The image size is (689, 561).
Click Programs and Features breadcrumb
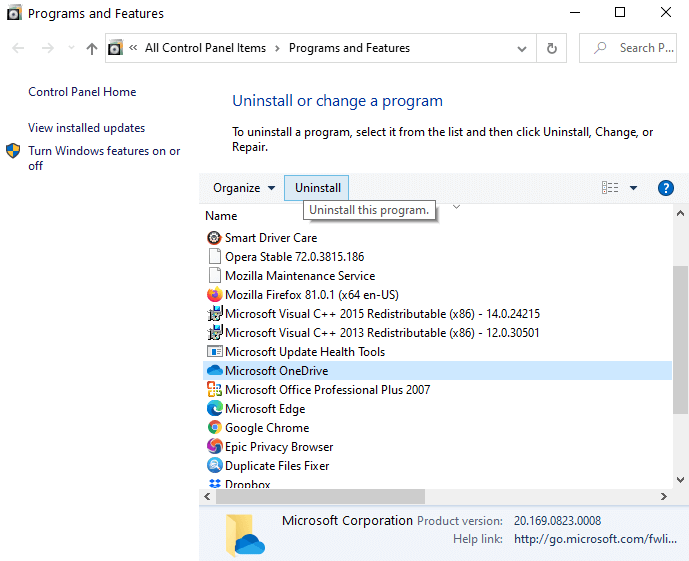click(x=349, y=48)
